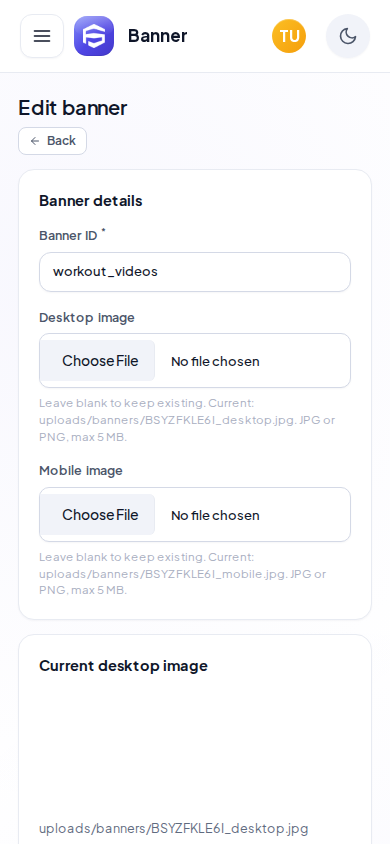Viewport: 390px width, 844px height.
Task: Click the purple app logo icon
Action: [x=94, y=36]
